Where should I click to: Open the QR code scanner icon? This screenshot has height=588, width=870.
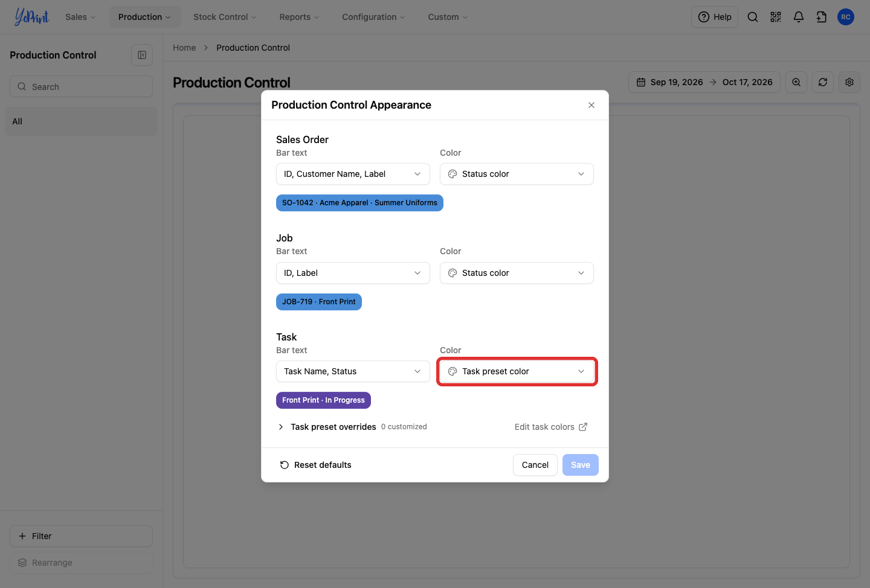[776, 17]
